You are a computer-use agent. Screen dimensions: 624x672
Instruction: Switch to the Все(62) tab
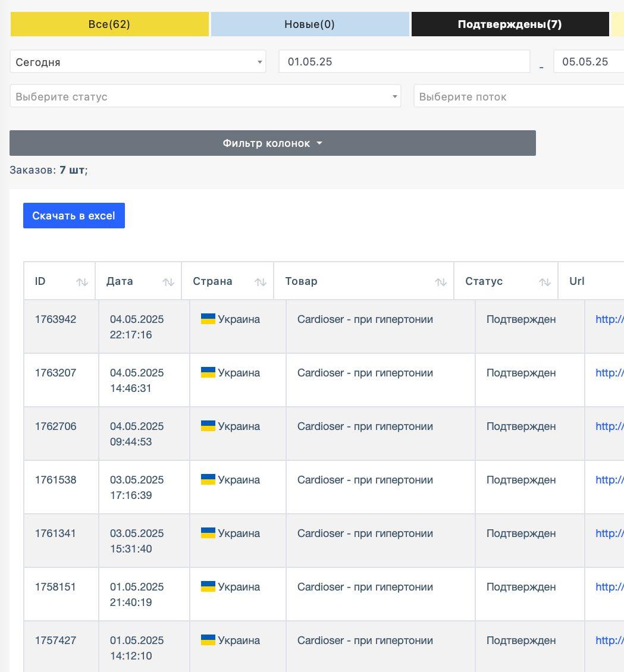[109, 24]
